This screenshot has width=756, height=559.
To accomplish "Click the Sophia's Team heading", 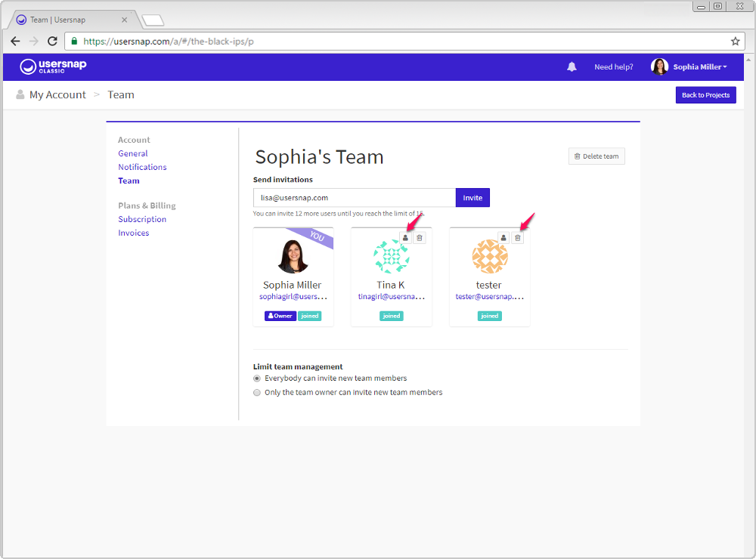I will click(319, 157).
